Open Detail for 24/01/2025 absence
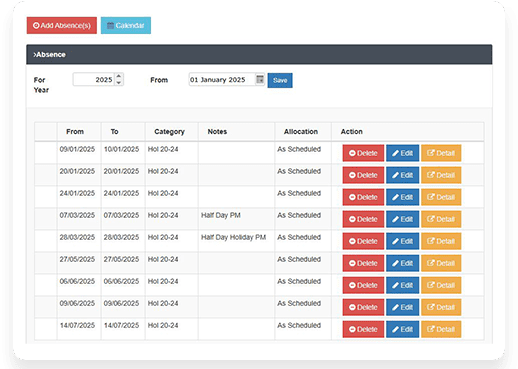The width and height of the screenshot is (518, 369). coord(441,197)
